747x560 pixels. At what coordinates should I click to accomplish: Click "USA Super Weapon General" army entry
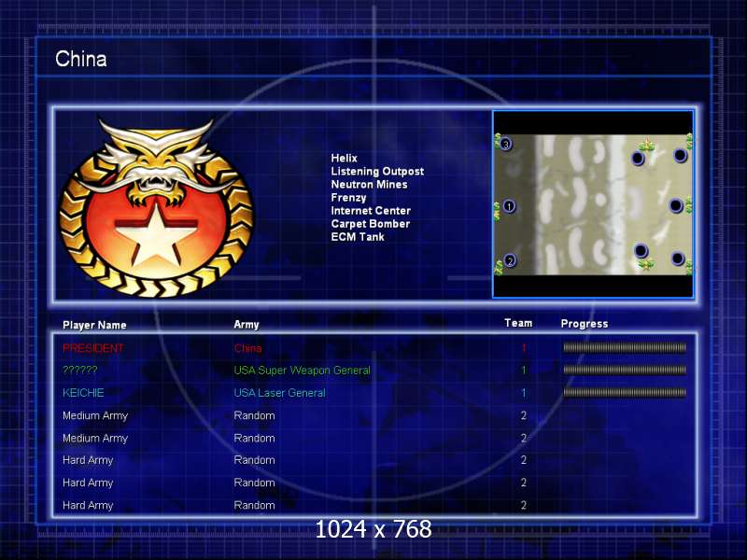pyautogui.click(x=302, y=371)
